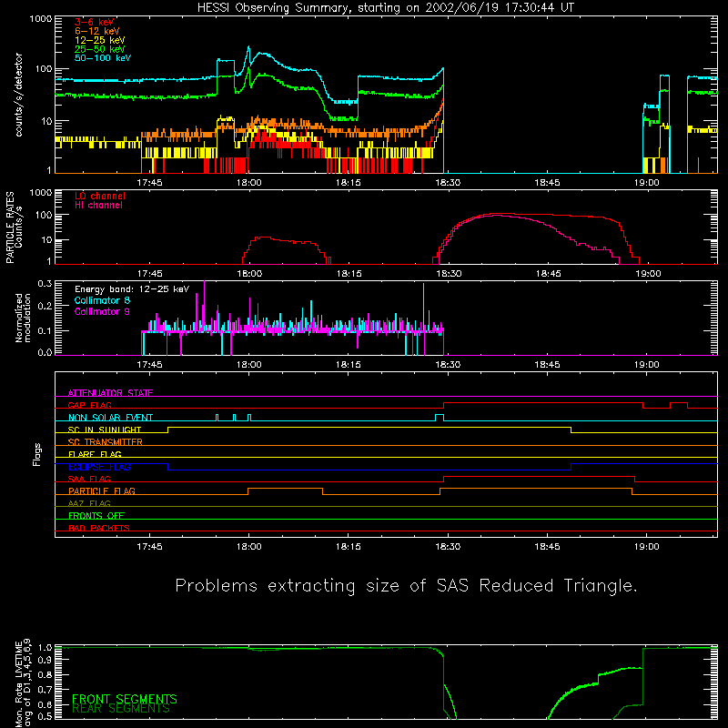Click the 19:00 tick under the counts panel
Viewport: 728px width, 728px height.
(x=647, y=183)
